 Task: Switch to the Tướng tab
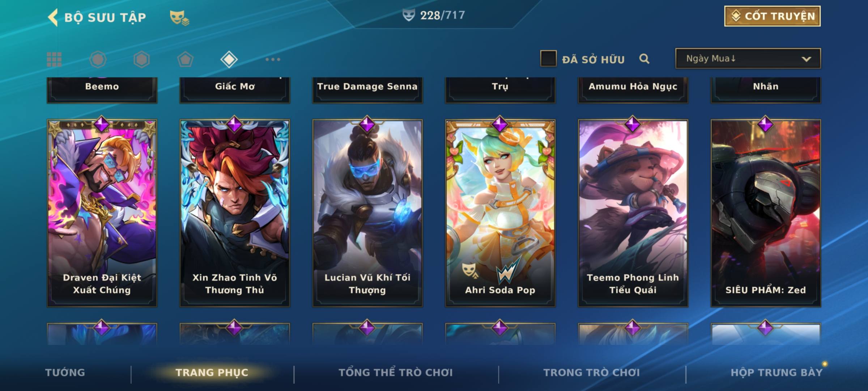coord(65,373)
